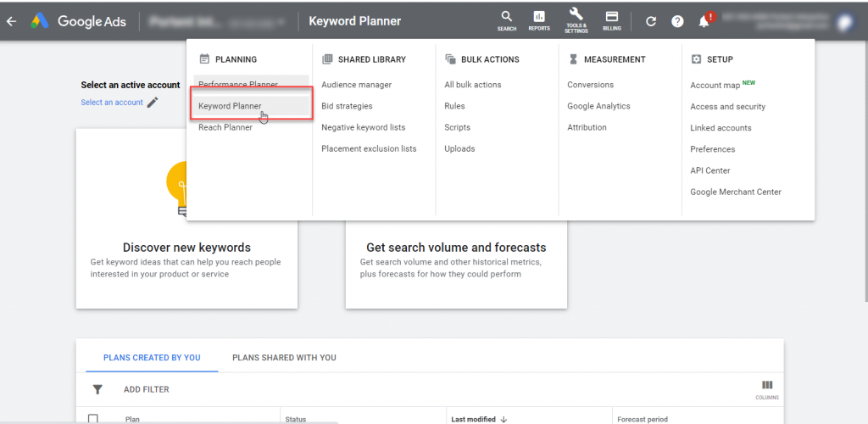Click the user profile avatar
Screen dimensions: 868x424
845,21
